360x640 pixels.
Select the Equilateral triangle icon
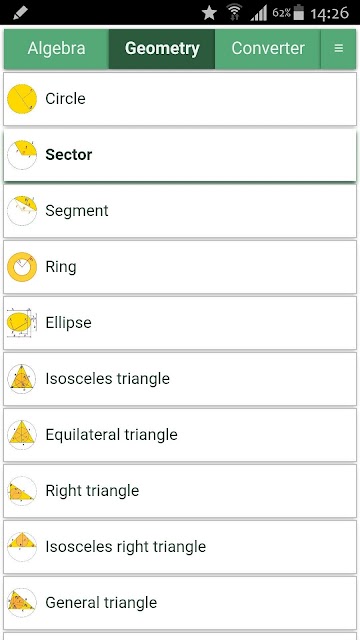pyautogui.click(x=22, y=435)
